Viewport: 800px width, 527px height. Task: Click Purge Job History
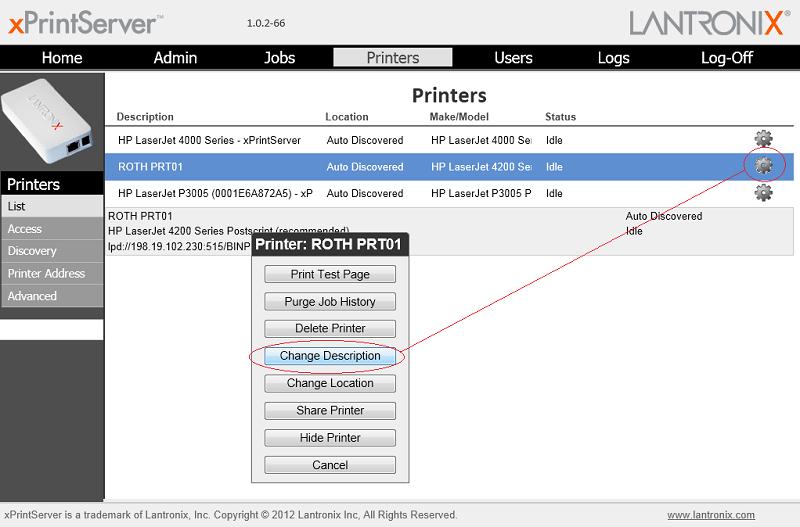coord(330,301)
